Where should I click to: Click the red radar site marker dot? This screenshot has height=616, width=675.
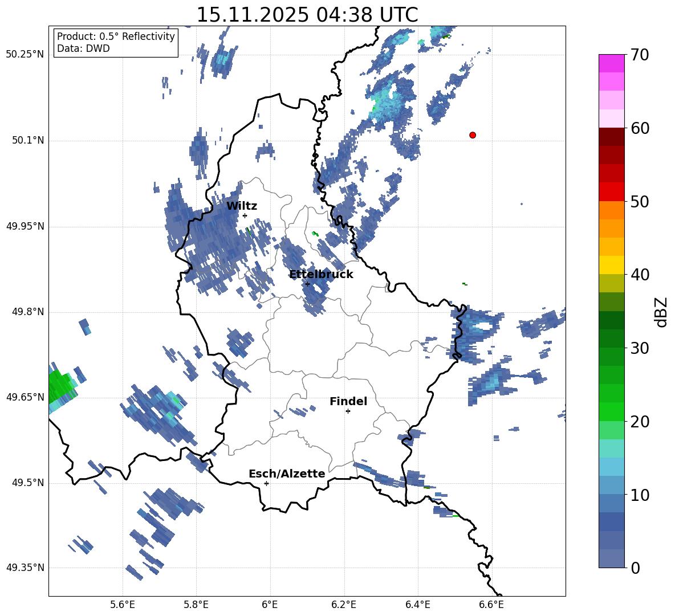point(473,135)
